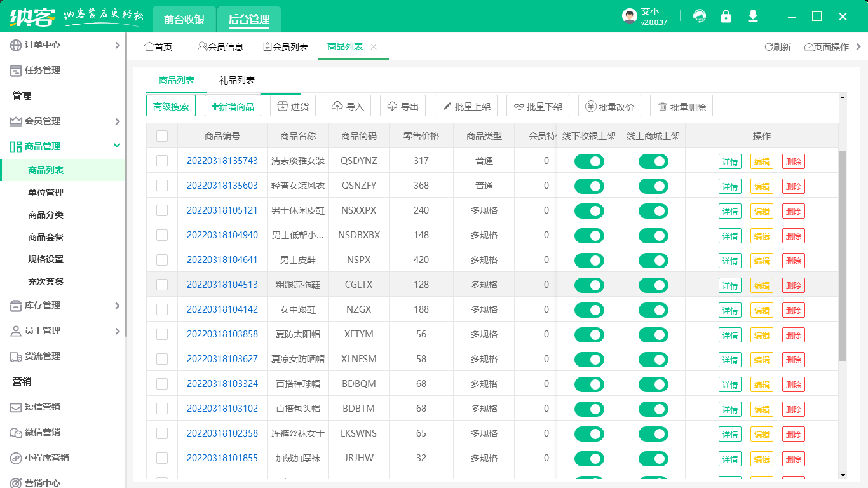868x488 pixels.
Task: Check the box for 男士休闲皮鞋 row
Action: tap(162, 210)
